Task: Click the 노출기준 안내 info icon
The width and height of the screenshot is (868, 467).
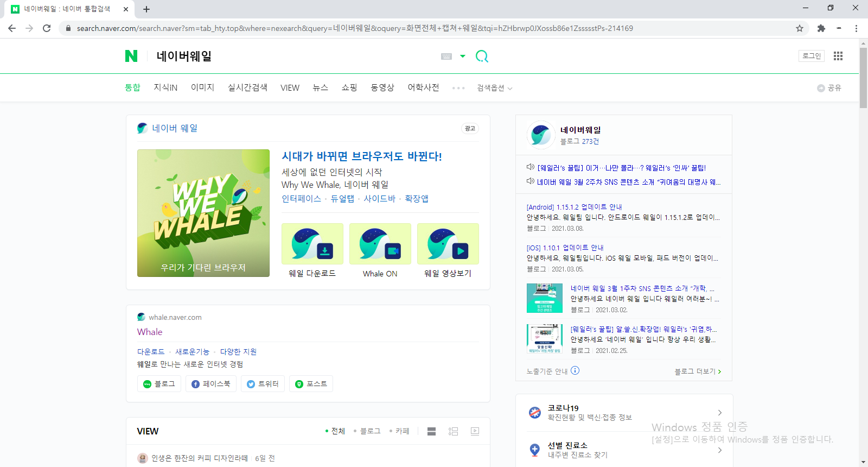Action: pos(575,370)
